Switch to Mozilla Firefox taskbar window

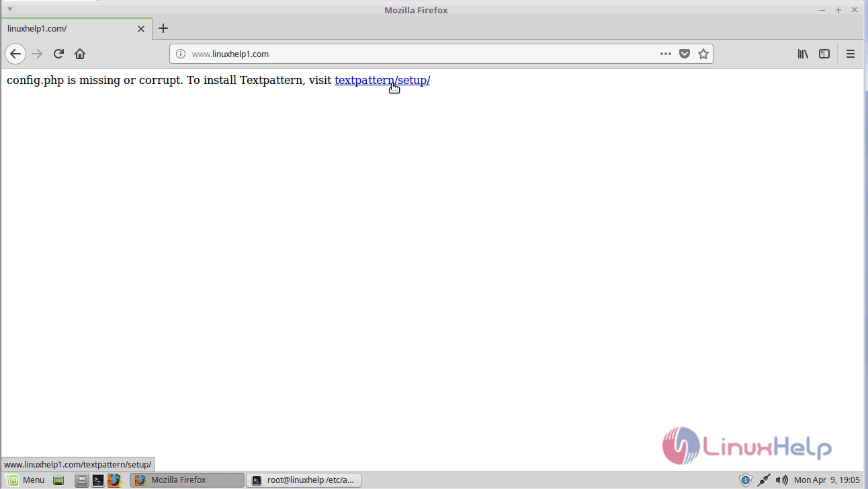click(187, 480)
